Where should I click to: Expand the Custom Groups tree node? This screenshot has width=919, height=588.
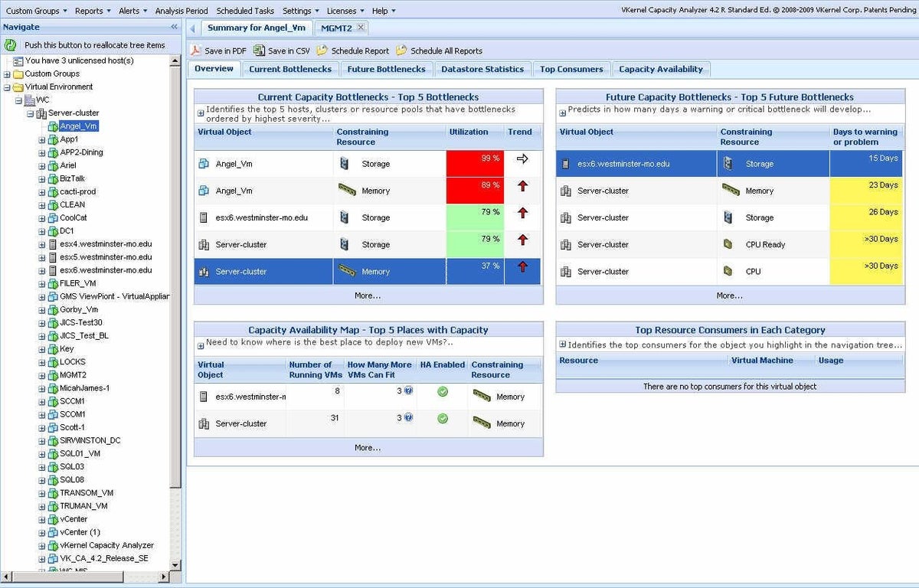(7, 74)
